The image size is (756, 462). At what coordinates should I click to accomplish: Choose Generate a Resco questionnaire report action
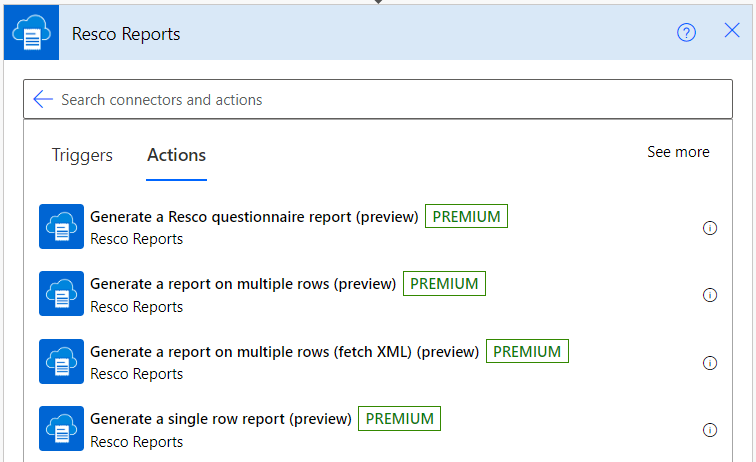tap(254, 217)
